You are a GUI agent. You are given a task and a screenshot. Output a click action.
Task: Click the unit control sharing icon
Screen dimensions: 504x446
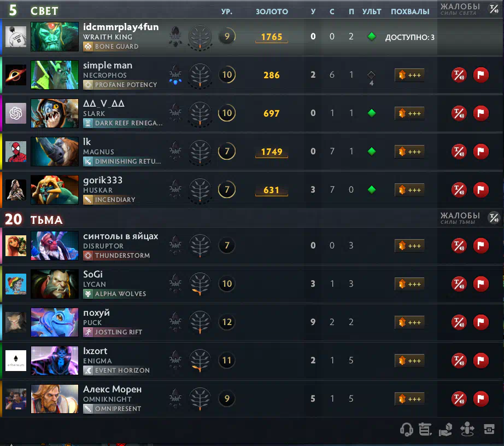(467, 429)
